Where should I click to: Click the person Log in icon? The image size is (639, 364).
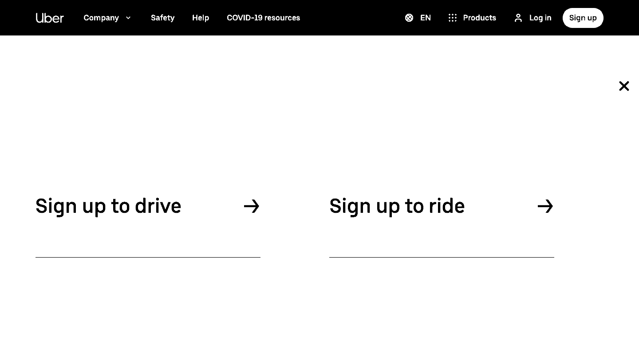tap(518, 18)
